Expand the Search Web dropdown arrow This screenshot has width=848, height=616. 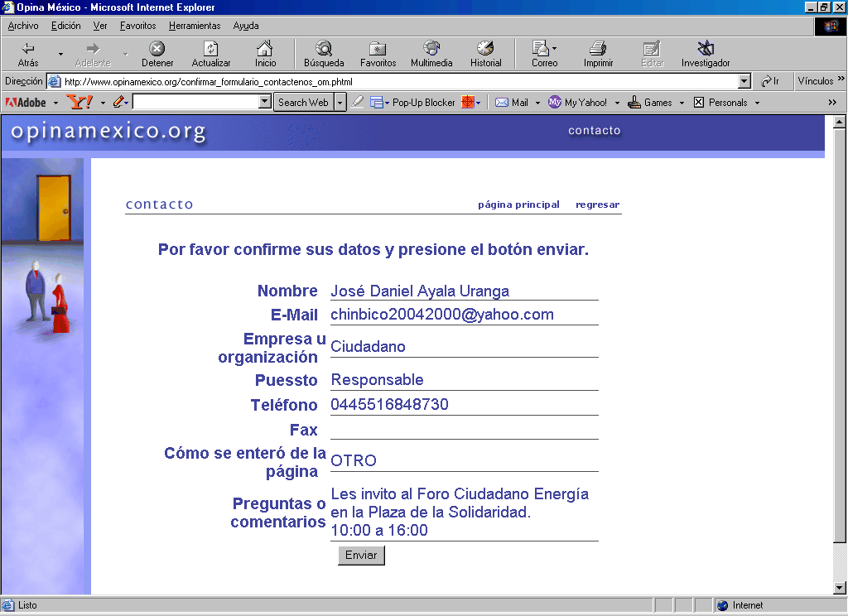(340, 103)
